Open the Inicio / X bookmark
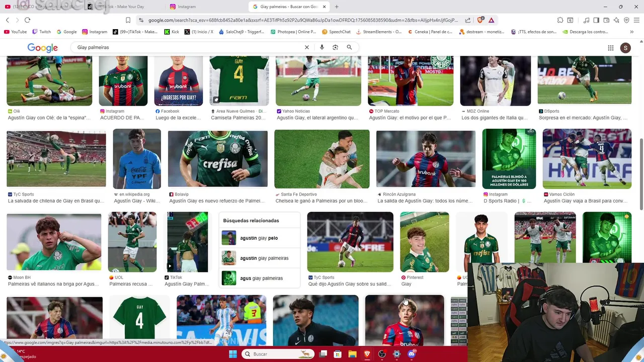This screenshot has height=362, width=644. pos(198,32)
